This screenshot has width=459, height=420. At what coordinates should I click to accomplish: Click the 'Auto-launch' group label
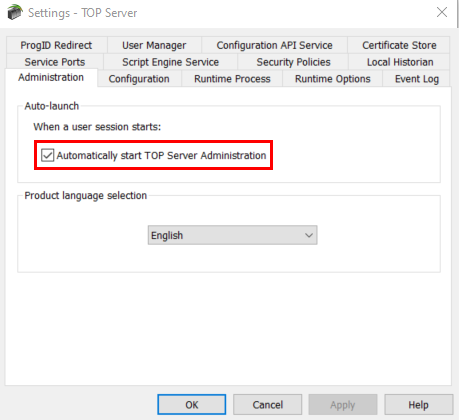pyautogui.click(x=52, y=106)
